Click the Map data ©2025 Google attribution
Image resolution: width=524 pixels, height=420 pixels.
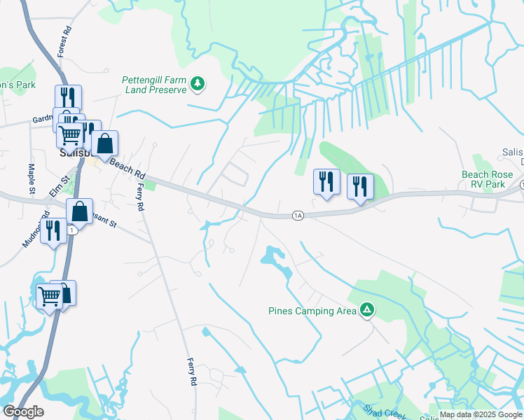pos(481,415)
